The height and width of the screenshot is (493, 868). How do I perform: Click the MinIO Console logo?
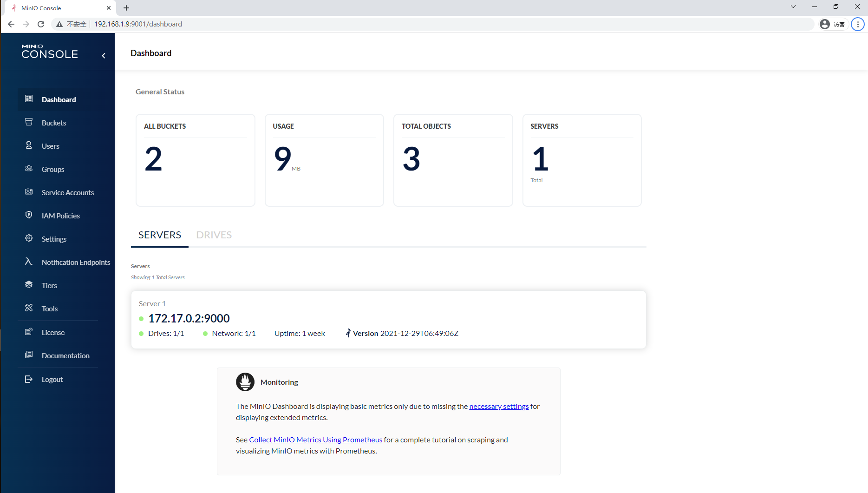pyautogui.click(x=50, y=52)
